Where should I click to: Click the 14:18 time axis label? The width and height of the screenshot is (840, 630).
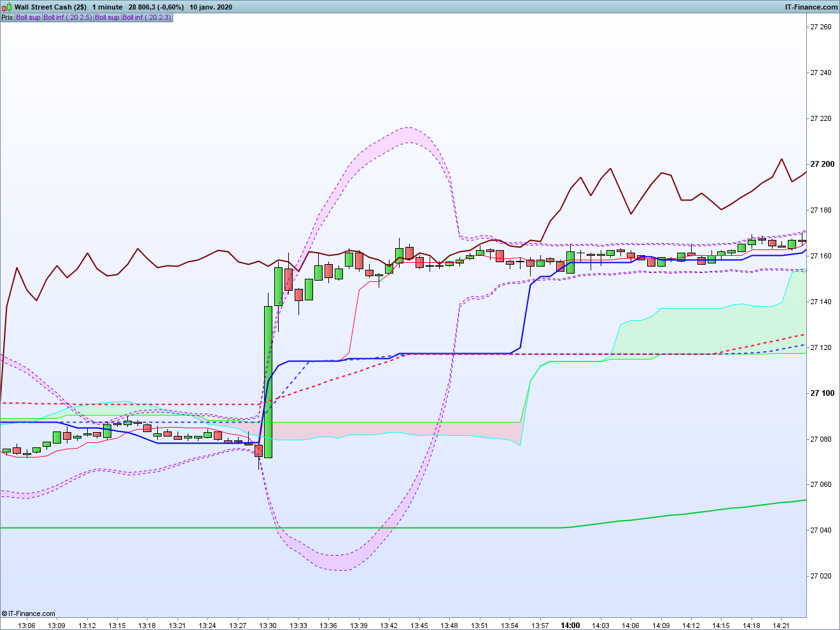coord(752,626)
